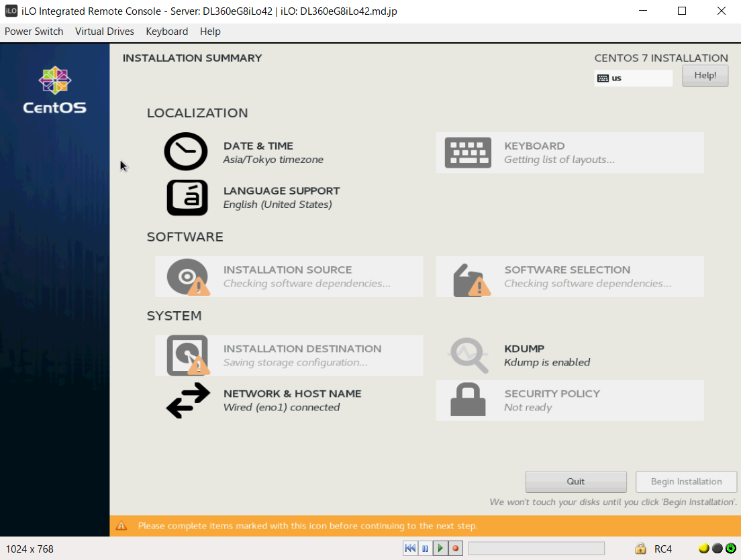Image resolution: width=741 pixels, height=560 pixels.
Task: Click the encryption lock icon in status bar
Action: pyautogui.click(x=640, y=548)
